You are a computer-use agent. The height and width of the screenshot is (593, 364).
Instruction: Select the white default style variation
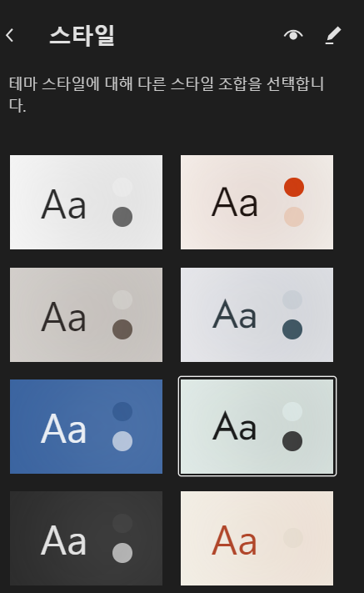coord(86,202)
